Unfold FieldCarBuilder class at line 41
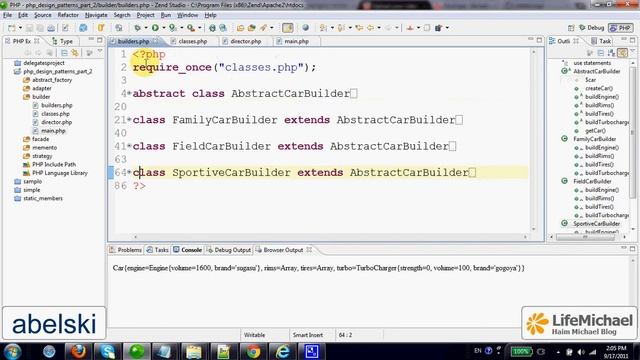640x360 pixels. (129, 146)
